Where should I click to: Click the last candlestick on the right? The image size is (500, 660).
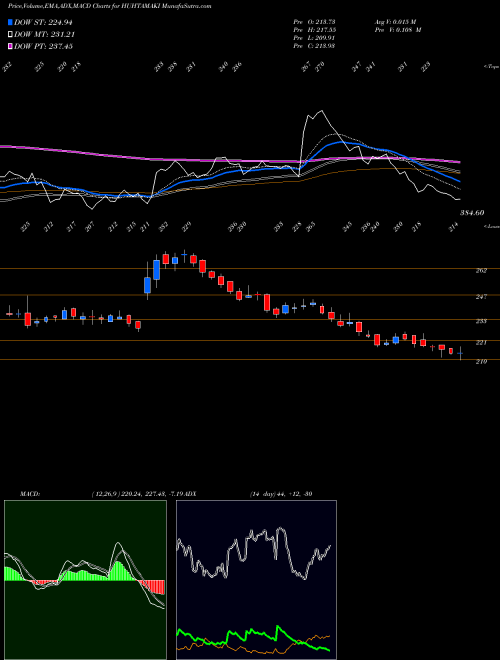click(x=460, y=354)
